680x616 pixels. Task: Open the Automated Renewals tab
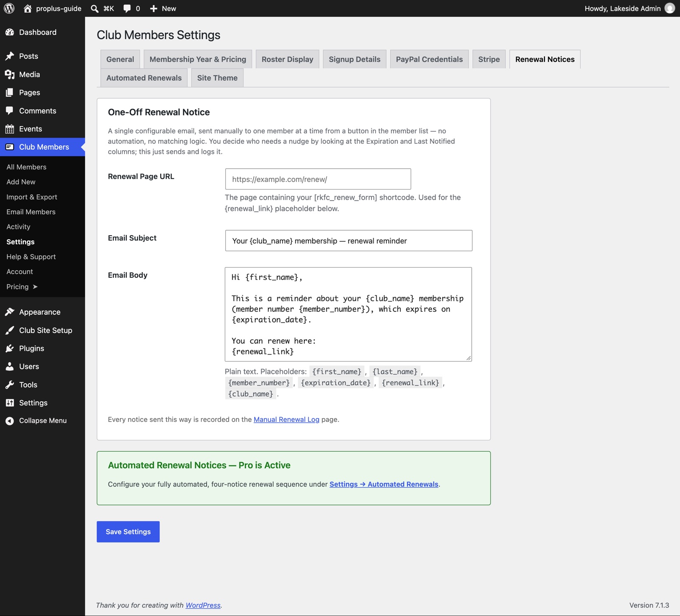pos(144,78)
